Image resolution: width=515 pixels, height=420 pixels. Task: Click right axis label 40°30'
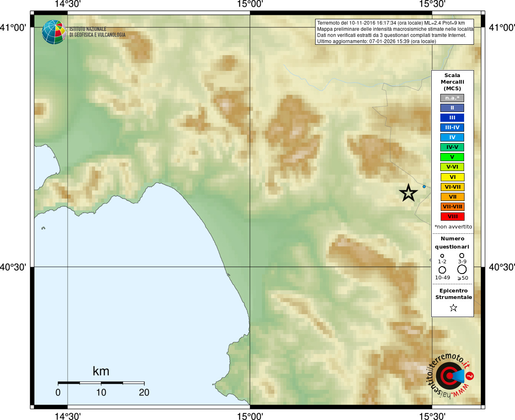tap(502, 267)
